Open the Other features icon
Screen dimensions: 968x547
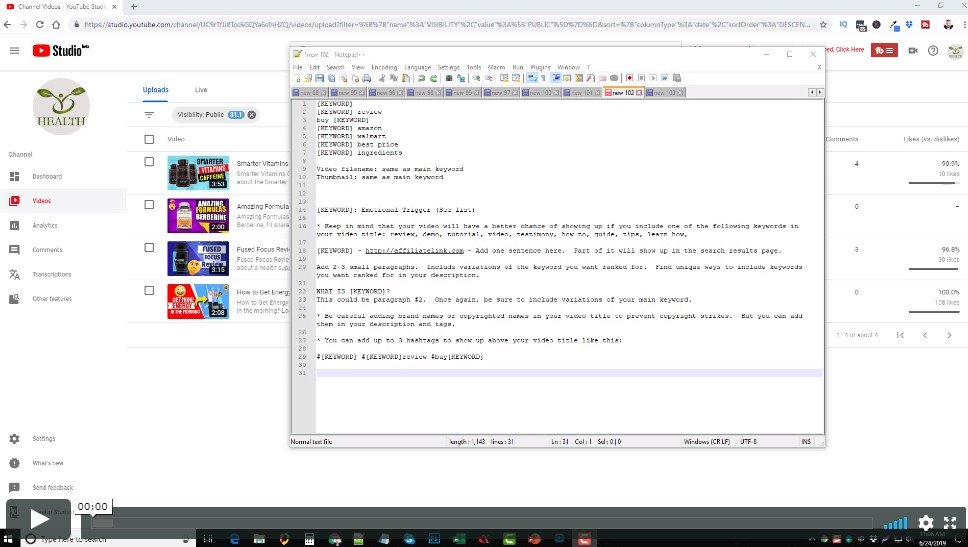pyautogui.click(x=15, y=298)
